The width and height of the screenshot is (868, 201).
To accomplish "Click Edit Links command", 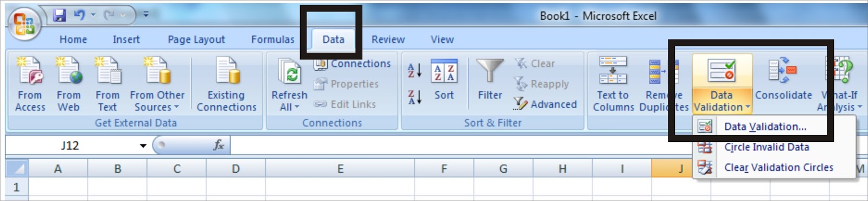I will click(345, 104).
